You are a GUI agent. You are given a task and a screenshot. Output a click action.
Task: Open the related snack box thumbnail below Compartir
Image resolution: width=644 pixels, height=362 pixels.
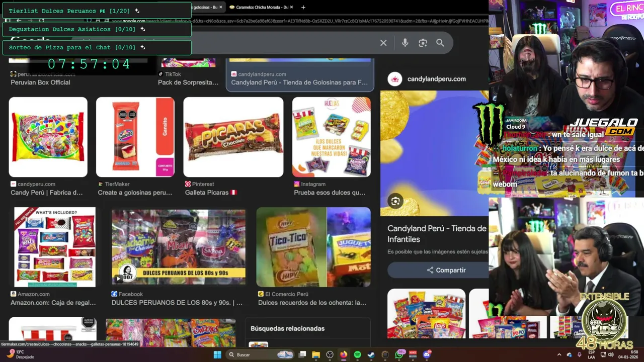427,314
